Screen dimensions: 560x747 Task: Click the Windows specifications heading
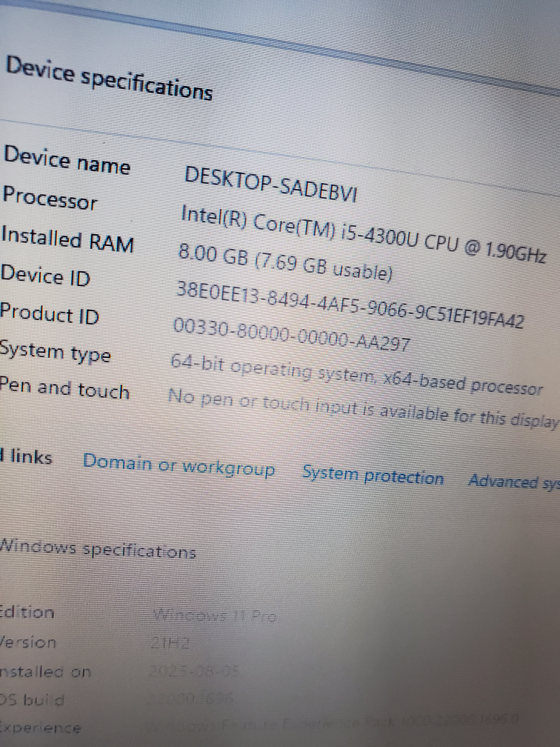(97, 550)
